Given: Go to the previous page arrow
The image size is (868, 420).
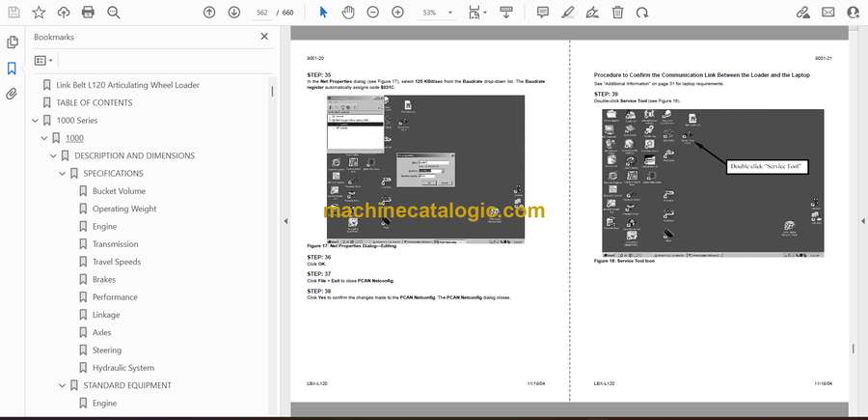Looking at the screenshot, I should [x=208, y=13].
